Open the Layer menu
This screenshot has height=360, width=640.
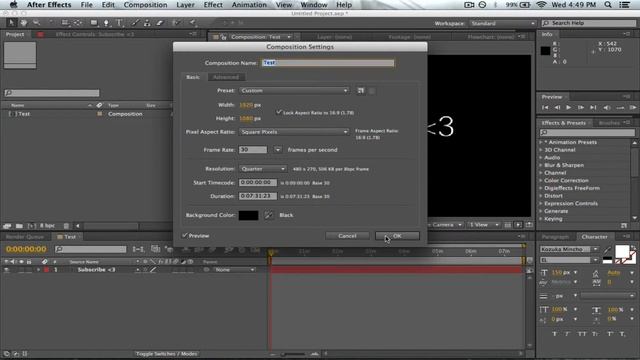point(185,5)
